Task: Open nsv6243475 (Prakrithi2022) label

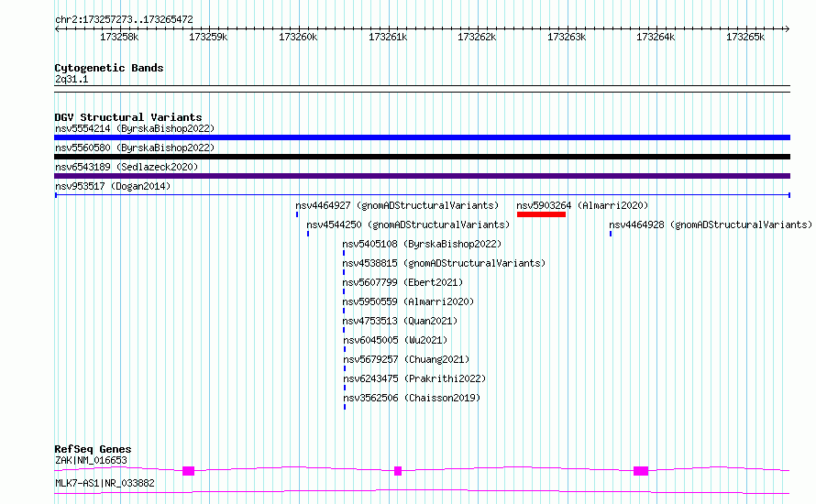Action: click(x=414, y=378)
